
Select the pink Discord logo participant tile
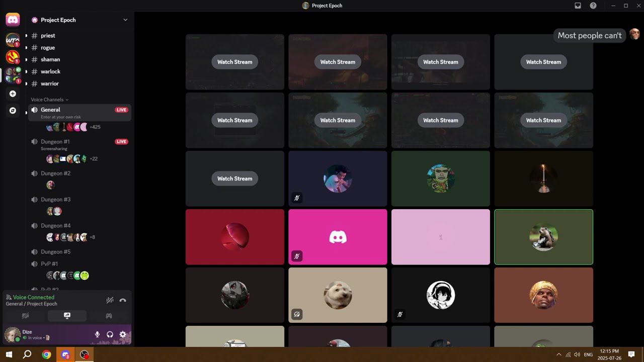coord(338,237)
